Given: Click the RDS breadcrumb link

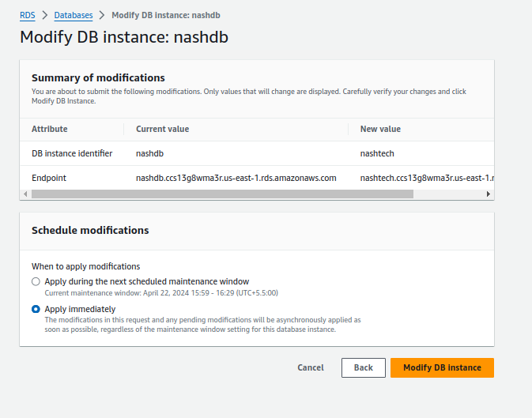Looking at the screenshot, I should pos(28,15).
